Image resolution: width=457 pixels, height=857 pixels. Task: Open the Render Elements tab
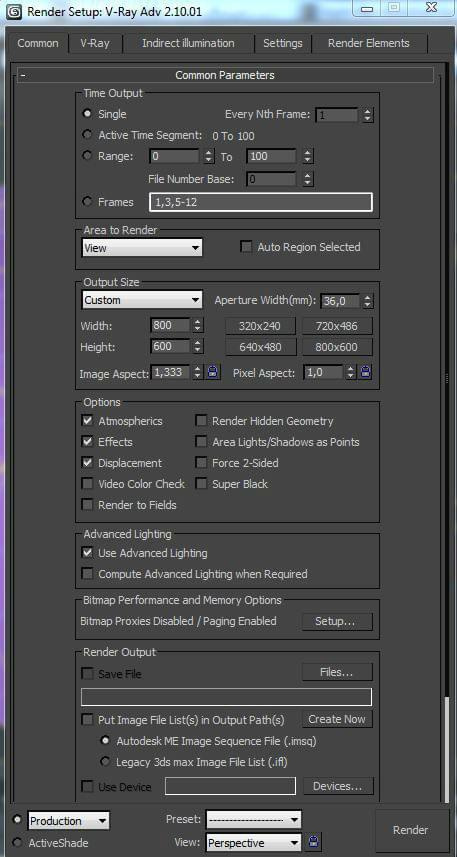(368, 43)
